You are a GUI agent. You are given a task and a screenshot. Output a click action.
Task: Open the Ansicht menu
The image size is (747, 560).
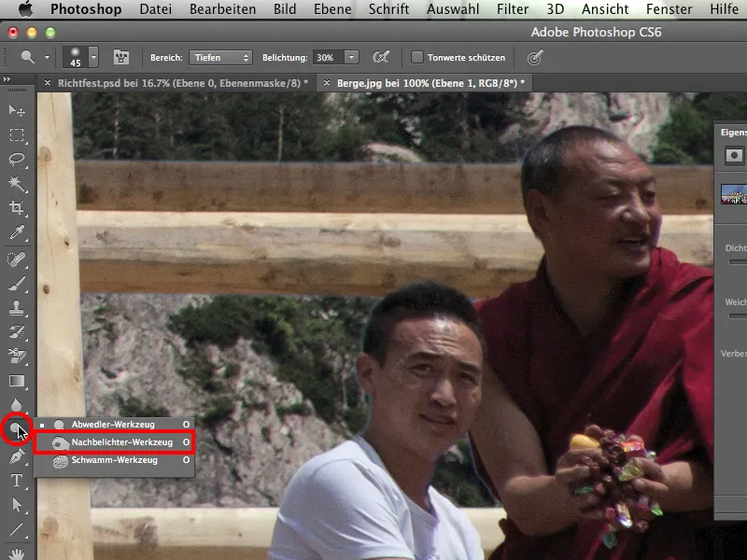click(x=605, y=9)
